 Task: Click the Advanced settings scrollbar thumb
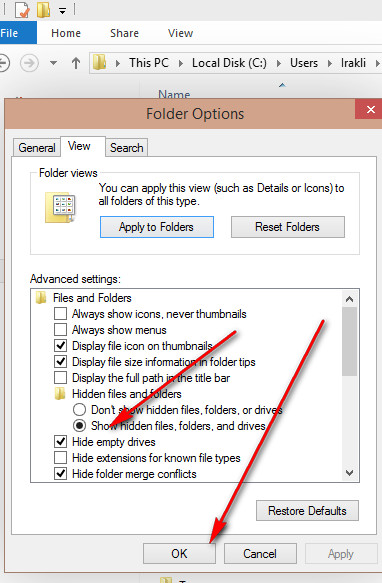(349, 341)
